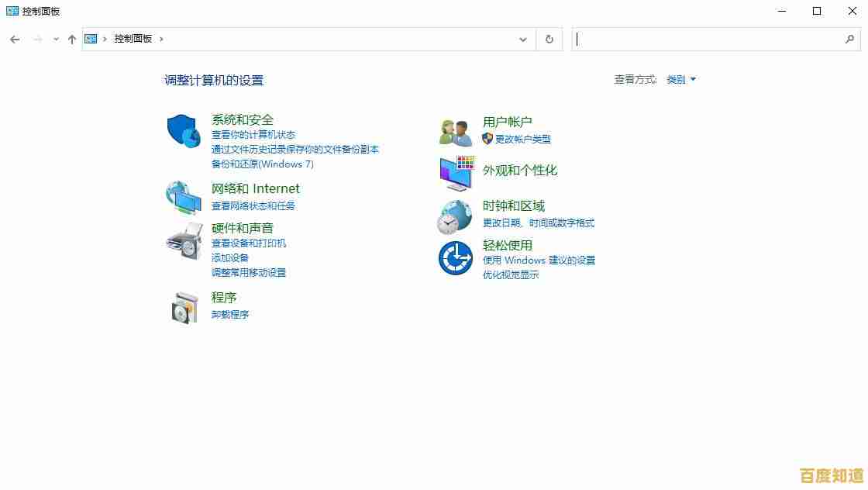Click the refresh icon next to address bar
868x490 pixels.
[x=549, y=39]
